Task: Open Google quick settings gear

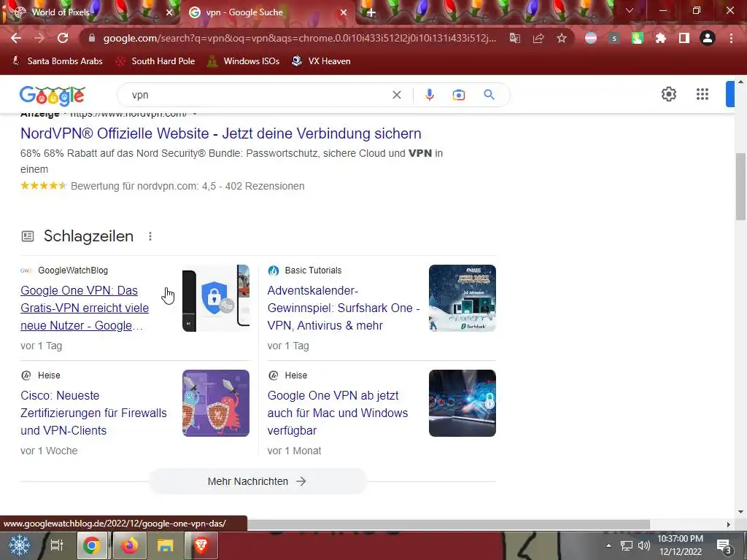Action: click(x=669, y=94)
